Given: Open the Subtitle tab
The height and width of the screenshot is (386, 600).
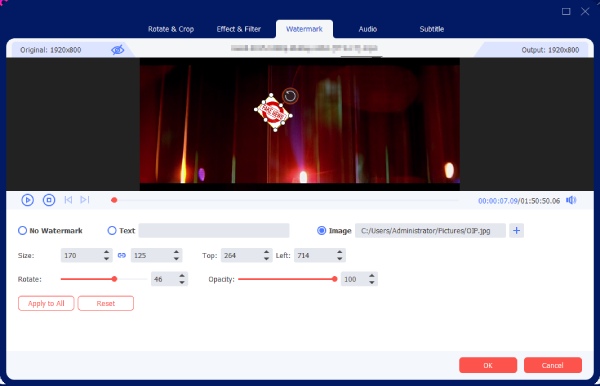Looking at the screenshot, I should [x=432, y=29].
